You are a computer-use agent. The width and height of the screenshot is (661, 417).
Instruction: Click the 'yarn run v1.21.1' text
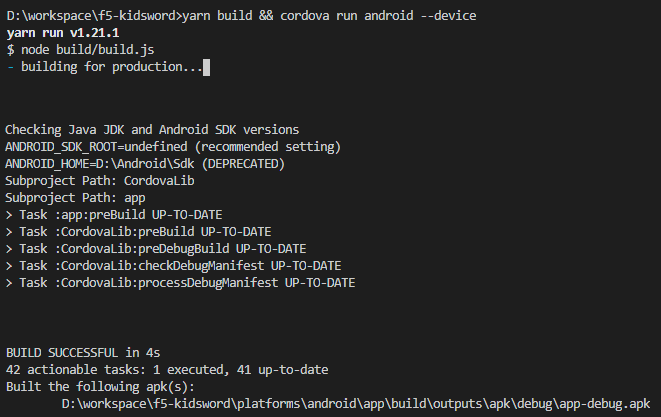click(x=63, y=33)
